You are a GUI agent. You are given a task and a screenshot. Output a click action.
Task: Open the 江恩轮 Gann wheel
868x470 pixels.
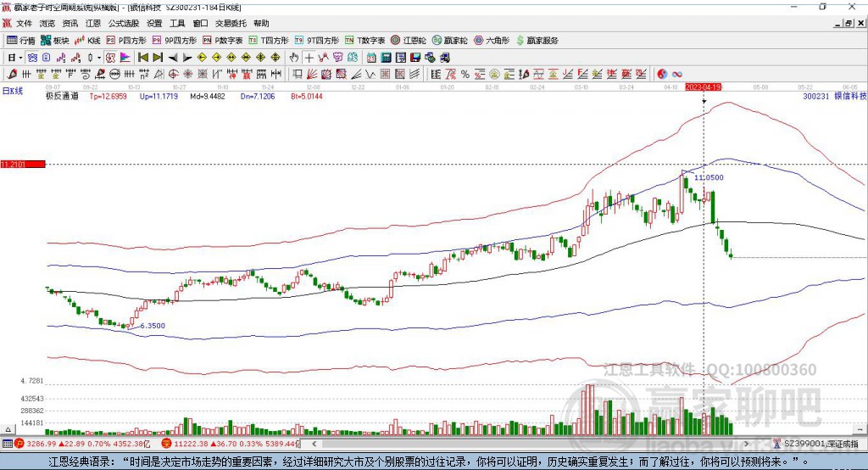point(409,41)
